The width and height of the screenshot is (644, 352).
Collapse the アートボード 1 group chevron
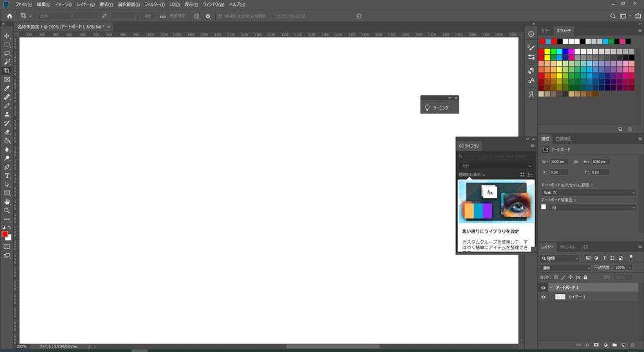click(x=551, y=288)
